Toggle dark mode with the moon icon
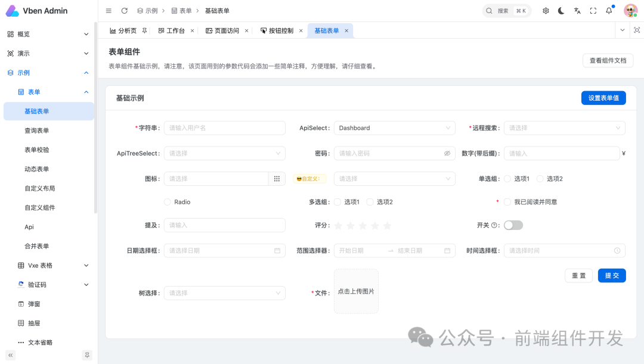644x364 pixels. (x=561, y=10)
